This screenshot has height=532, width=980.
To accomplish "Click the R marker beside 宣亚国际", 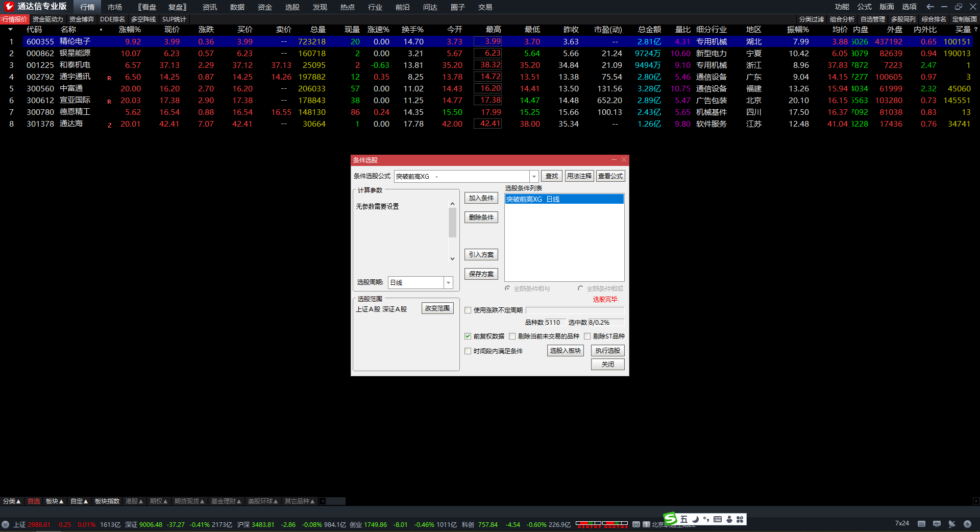I will (x=109, y=102).
